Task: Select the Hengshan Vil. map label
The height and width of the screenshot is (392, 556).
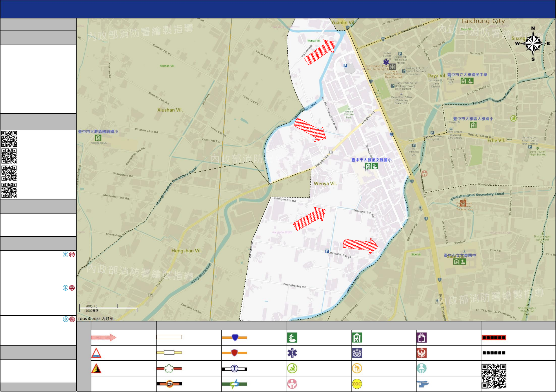Action: 186,251
